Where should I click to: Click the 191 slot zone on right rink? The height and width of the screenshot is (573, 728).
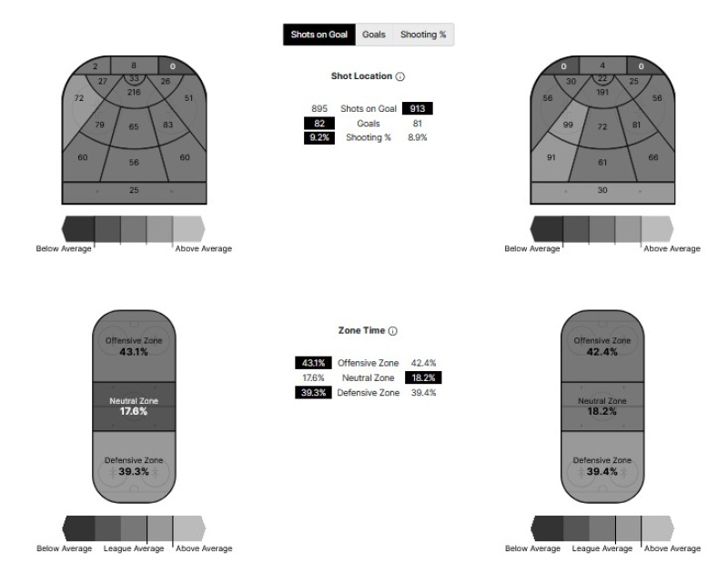[x=602, y=93]
